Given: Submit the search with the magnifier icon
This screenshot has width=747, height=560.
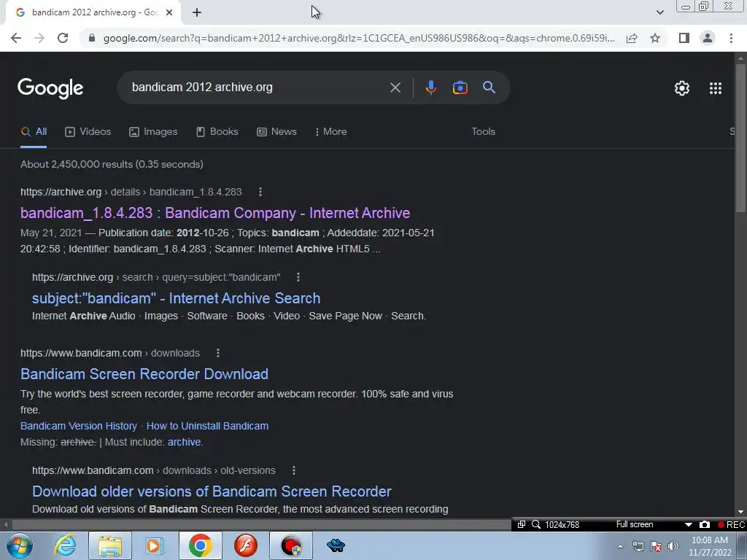Looking at the screenshot, I should coord(489,87).
